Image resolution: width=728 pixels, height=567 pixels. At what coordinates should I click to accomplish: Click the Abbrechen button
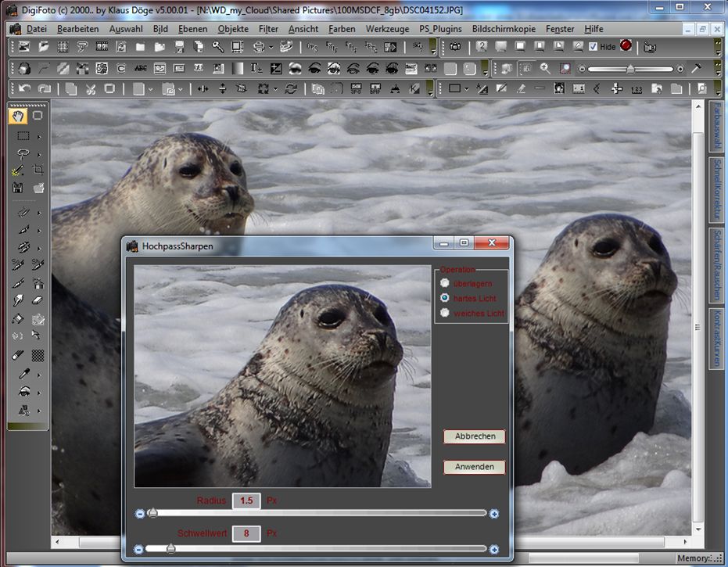(474, 436)
